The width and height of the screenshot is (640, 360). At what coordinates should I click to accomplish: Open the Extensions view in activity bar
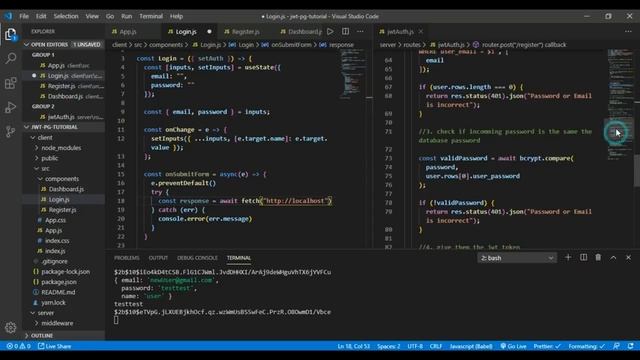11,83
